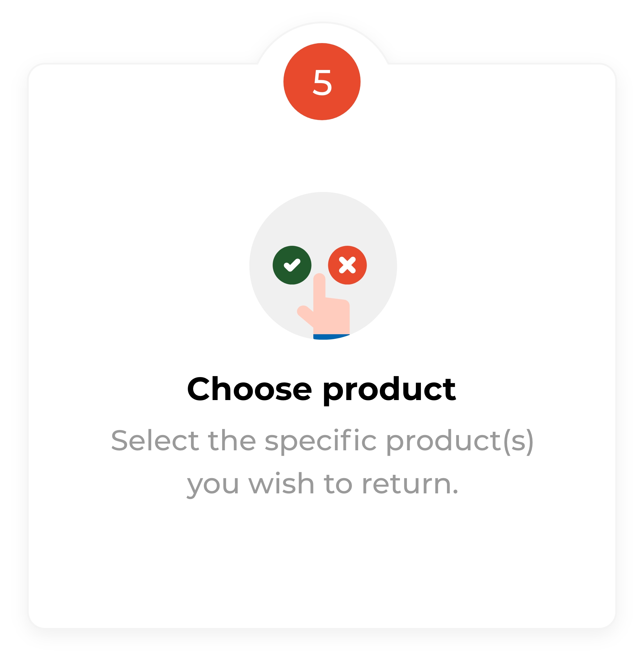Tap the index fingertip of the hand
The height and width of the screenshot is (662, 644).
click(x=319, y=279)
